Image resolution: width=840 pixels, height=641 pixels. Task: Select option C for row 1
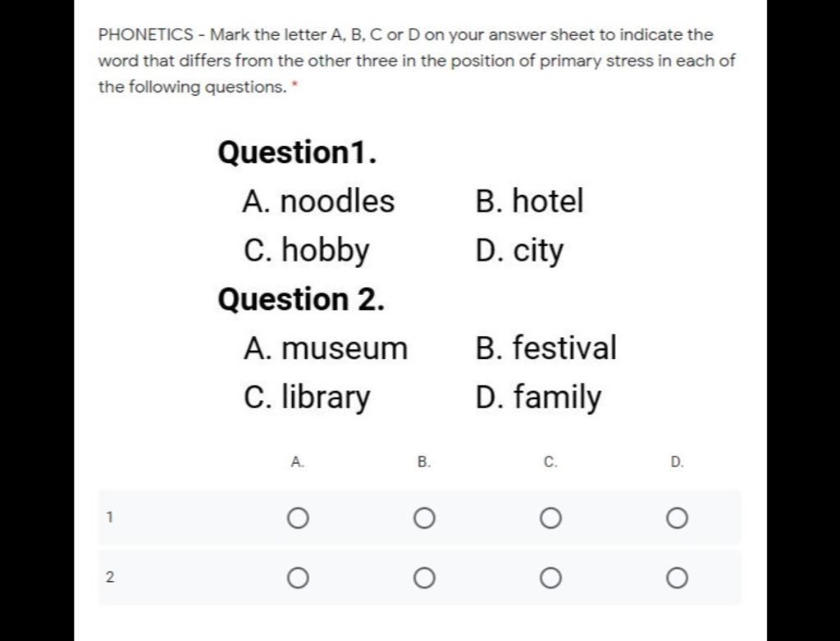[x=550, y=518]
